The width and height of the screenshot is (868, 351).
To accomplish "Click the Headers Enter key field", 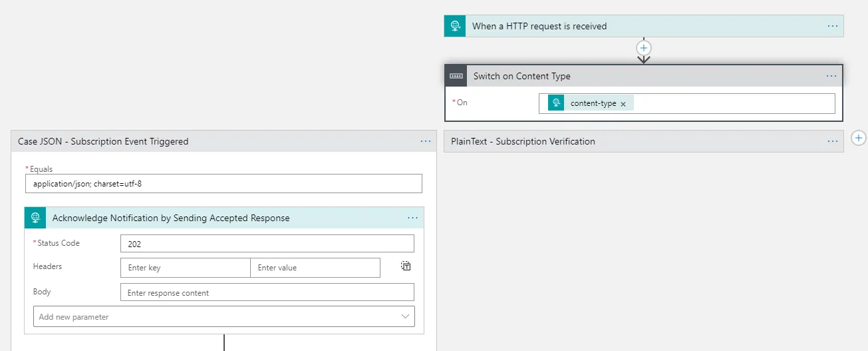I will pos(186,268).
